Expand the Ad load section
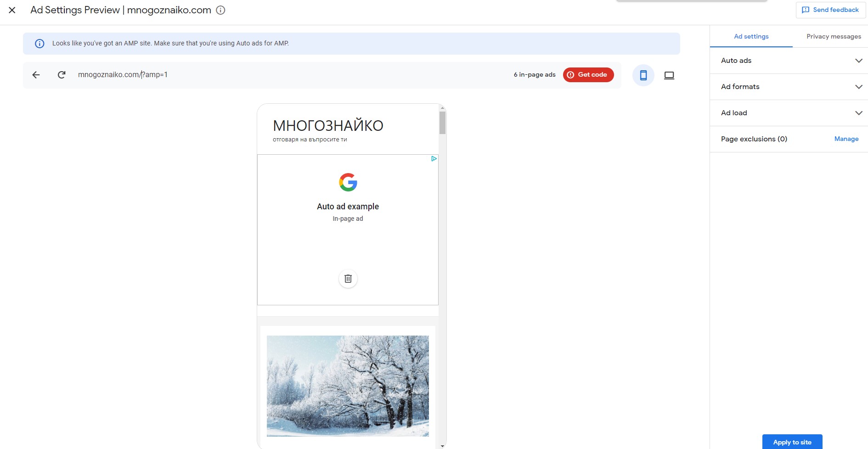 pyautogui.click(x=789, y=113)
